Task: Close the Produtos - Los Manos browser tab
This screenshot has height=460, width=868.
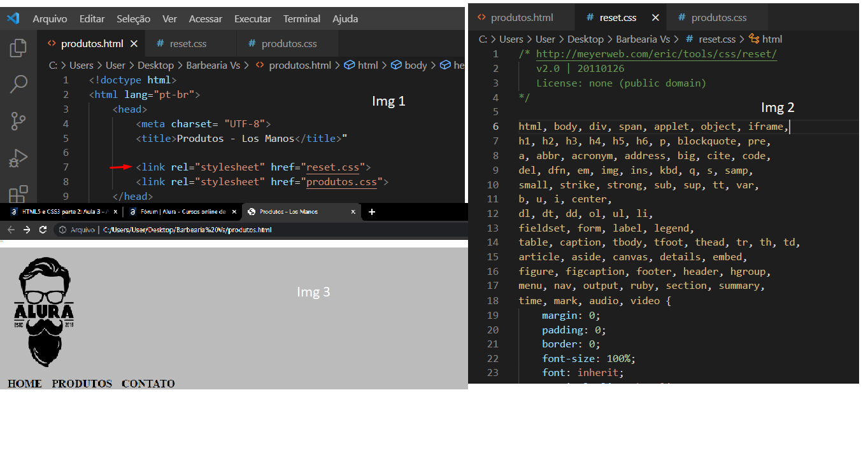Action: [x=354, y=212]
